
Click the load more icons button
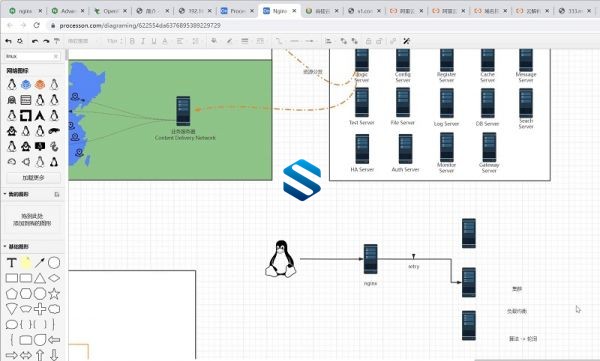[34, 178]
